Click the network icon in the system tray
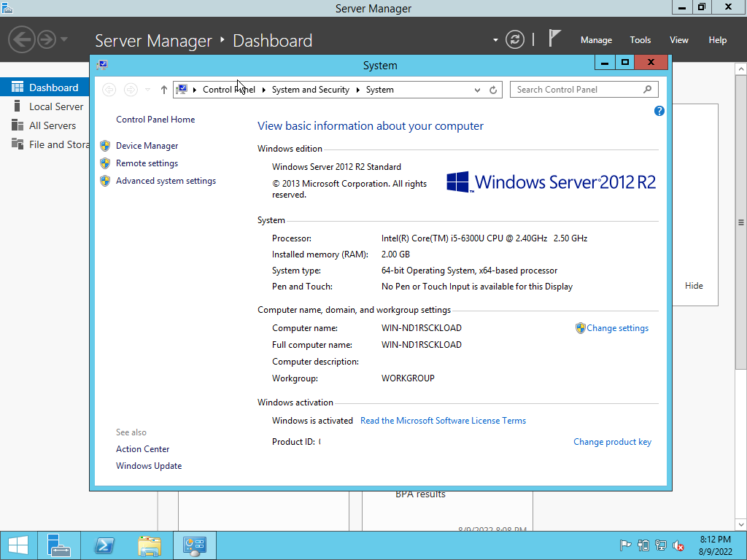Screen dimensions: 747x560 tap(660, 545)
